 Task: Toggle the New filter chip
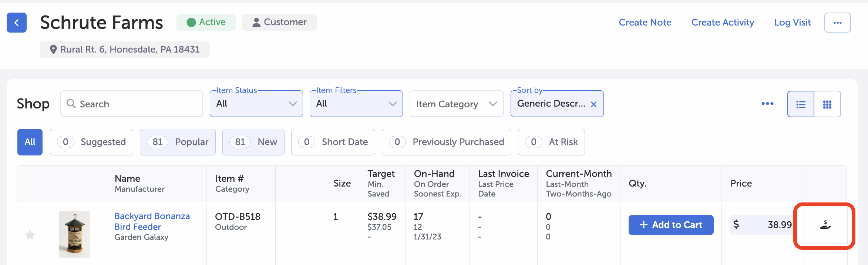(x=253, y=142)
